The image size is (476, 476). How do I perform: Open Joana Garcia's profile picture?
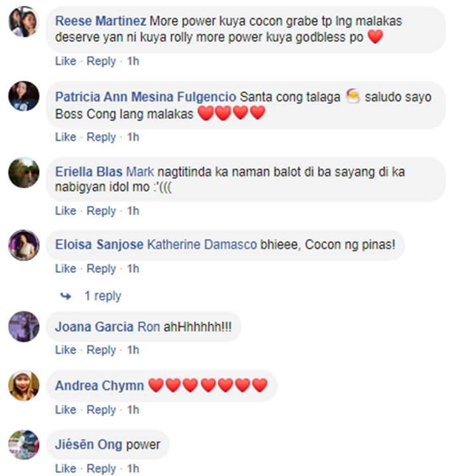point(23,326)
